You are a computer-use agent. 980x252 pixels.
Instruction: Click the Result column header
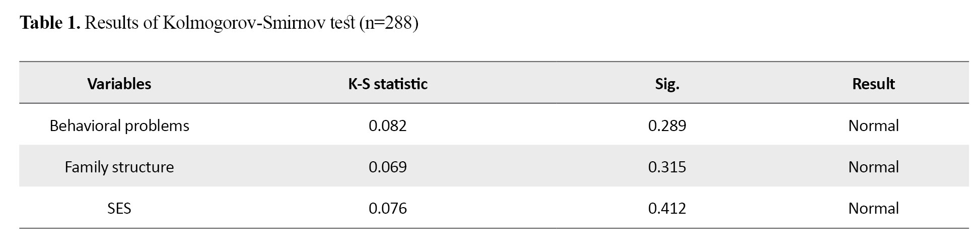pyautogui.click(x=873, y=84)
